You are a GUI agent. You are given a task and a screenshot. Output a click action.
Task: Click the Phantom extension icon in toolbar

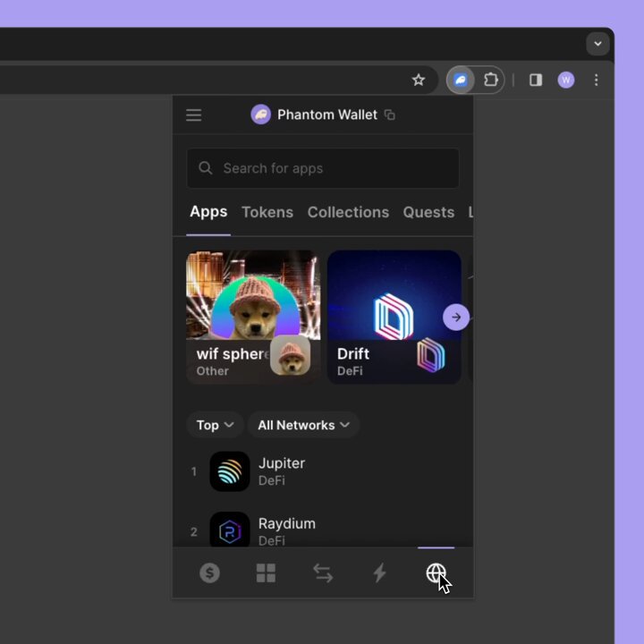(461, 80)
